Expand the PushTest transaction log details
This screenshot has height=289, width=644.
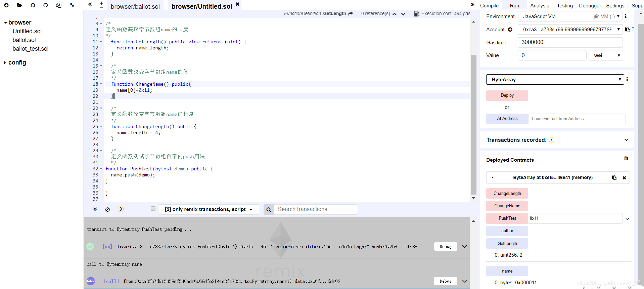(x=464, y=247)
